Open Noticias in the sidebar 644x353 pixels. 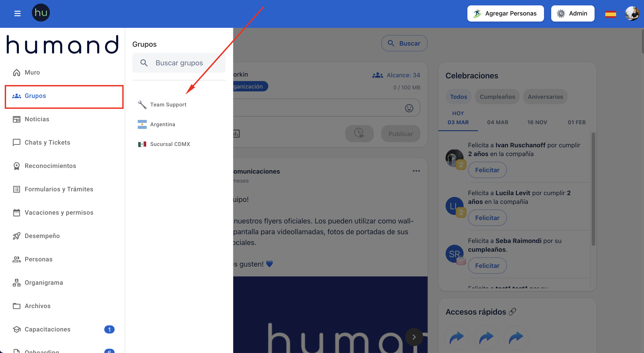(37, 119)
